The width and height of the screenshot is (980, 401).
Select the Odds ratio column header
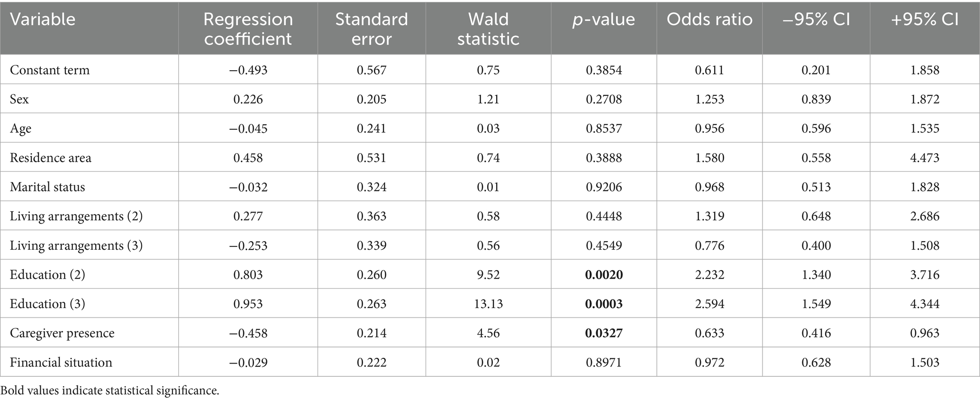709,19
